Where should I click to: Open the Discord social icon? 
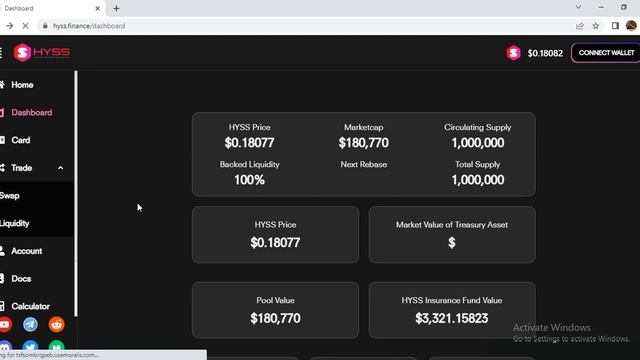5,345
